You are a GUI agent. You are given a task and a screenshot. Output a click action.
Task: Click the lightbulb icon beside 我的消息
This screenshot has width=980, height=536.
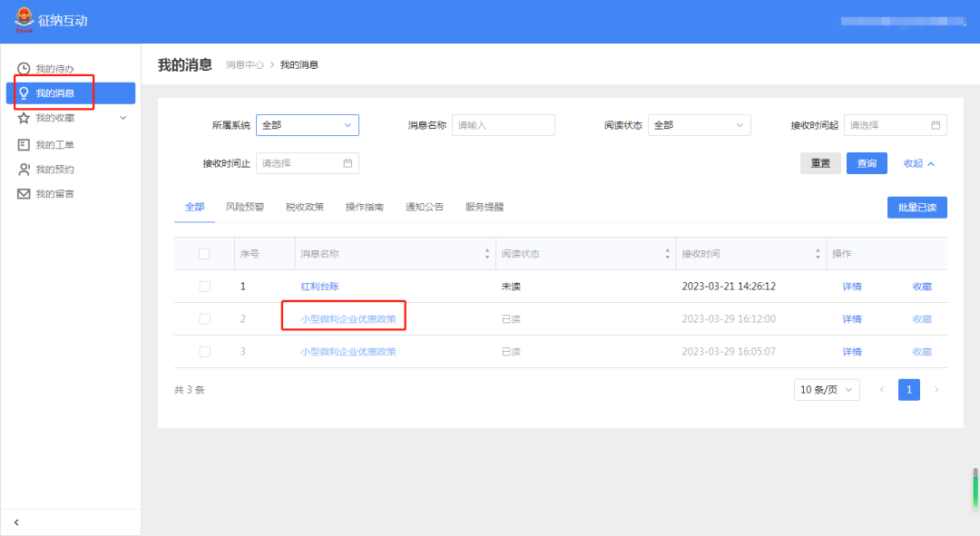point(24,93)
